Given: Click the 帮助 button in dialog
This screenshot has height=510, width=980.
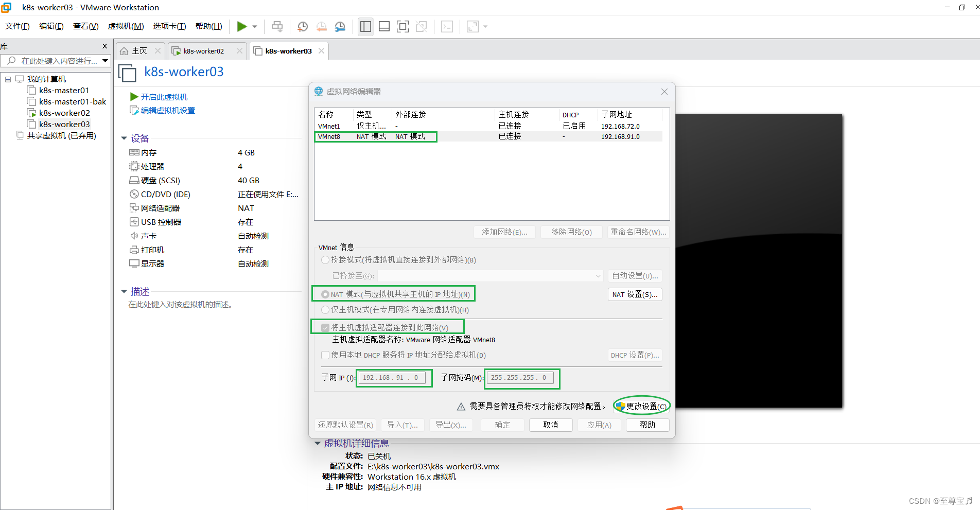Looking at the screenshot, I should [x=647, y=425].
